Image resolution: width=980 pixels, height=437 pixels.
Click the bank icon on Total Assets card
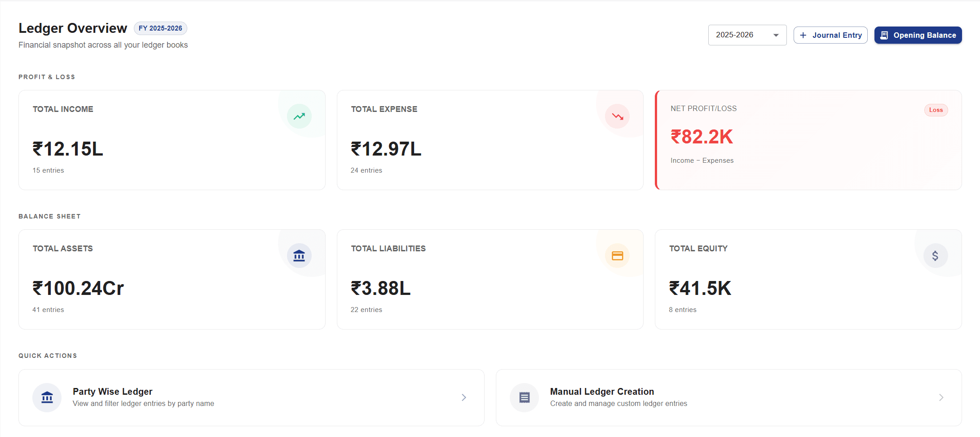299,255
